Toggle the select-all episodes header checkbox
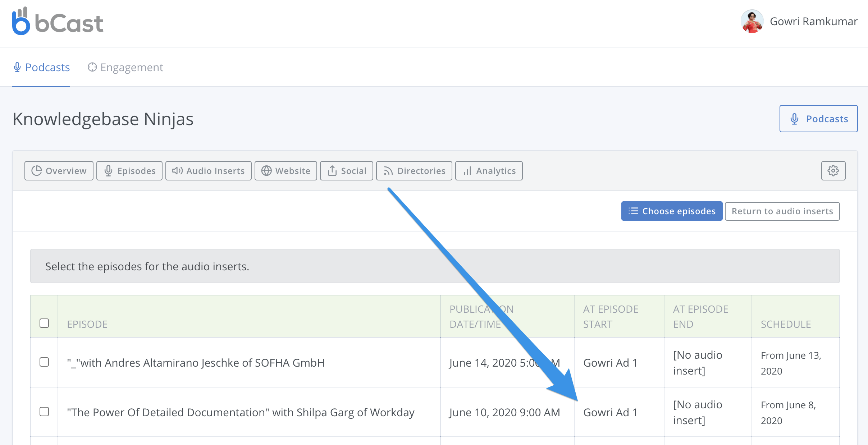The height and width of the screenshot is (445, 868). [44, 323]
